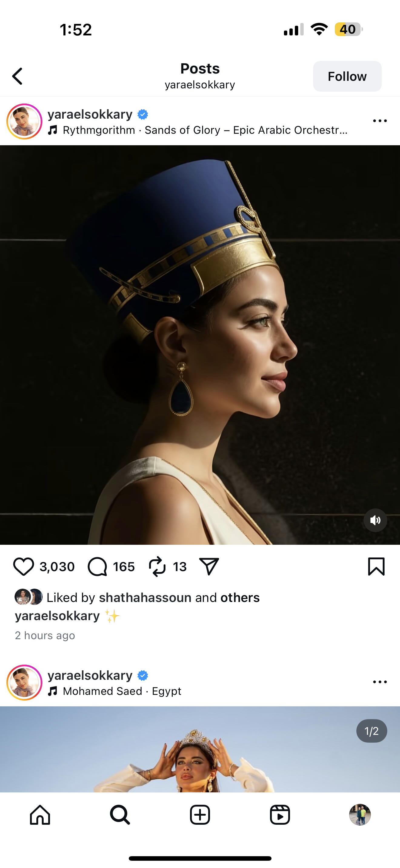Open more options for second post
This screenshot has height=868, width=400.
[x=380, y=682]
